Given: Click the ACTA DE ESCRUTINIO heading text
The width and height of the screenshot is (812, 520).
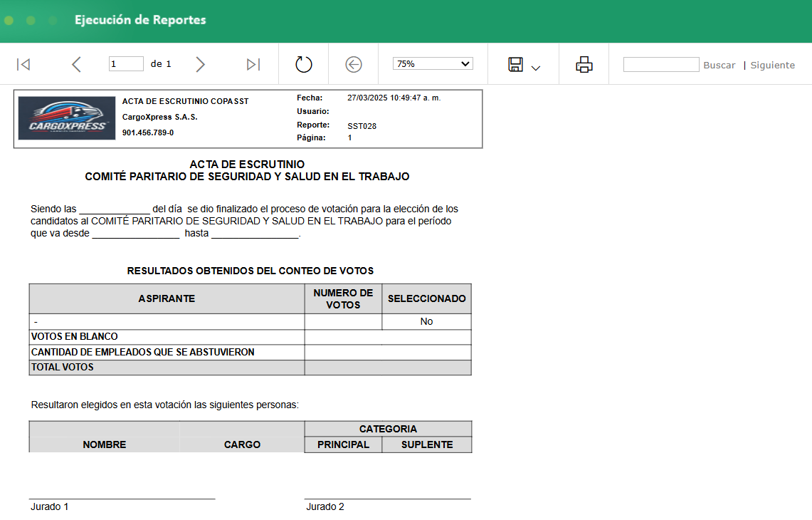Looking at the screenshot, I should pyautogui.click(x=248, y=164).
